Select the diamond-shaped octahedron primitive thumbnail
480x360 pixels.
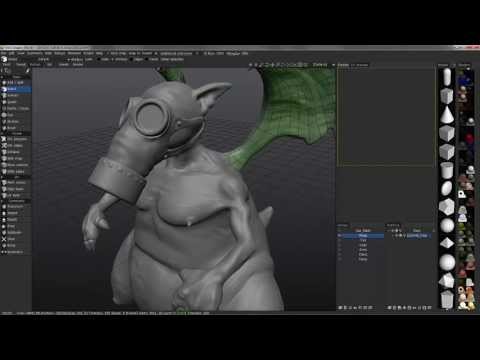coord(447,243)
